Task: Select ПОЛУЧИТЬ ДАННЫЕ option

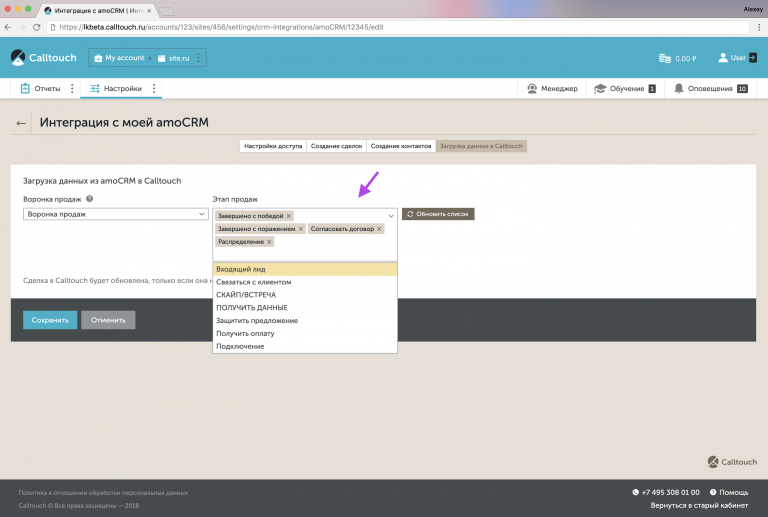Action: coord(305,307)
